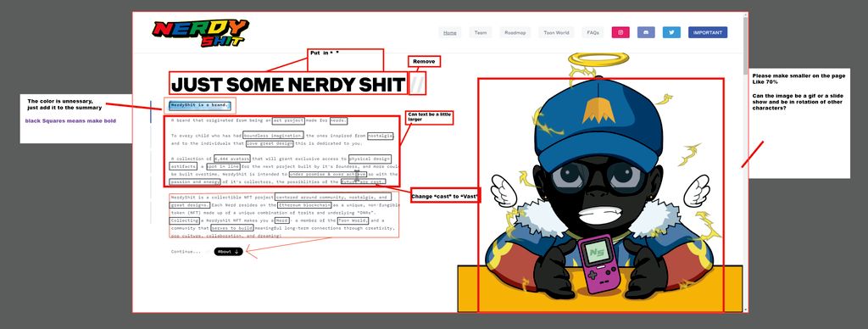Viewport: 868px width, 329px height.
Task: Open the Discord icon link
Action: (646, 33)
